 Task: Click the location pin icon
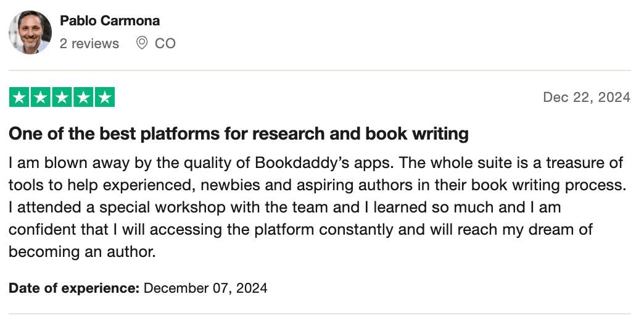[142, 43]
